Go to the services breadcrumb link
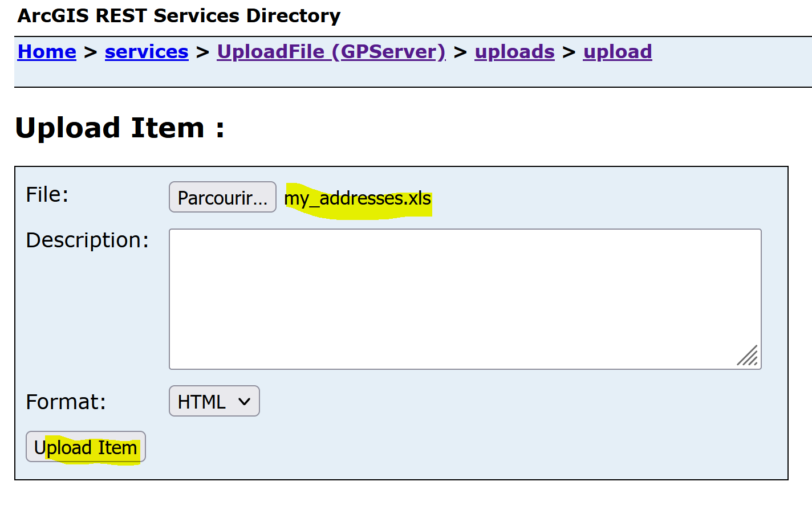 click(x=147, y=52)
